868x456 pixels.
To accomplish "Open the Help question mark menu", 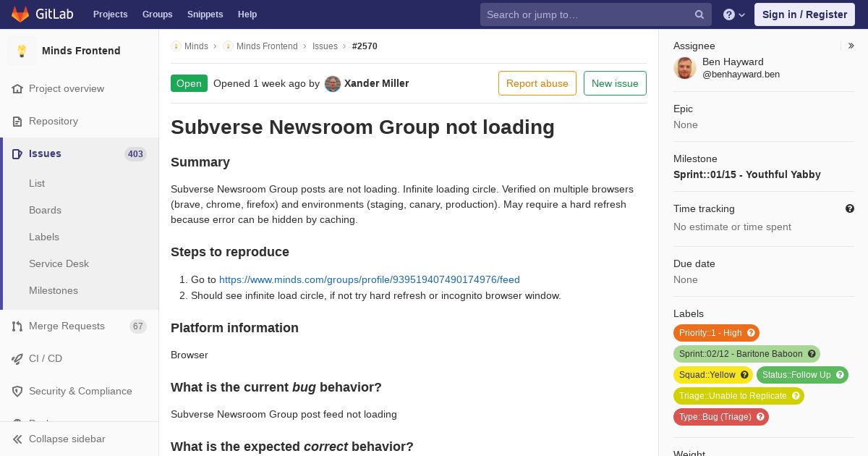I will [734, 14].
